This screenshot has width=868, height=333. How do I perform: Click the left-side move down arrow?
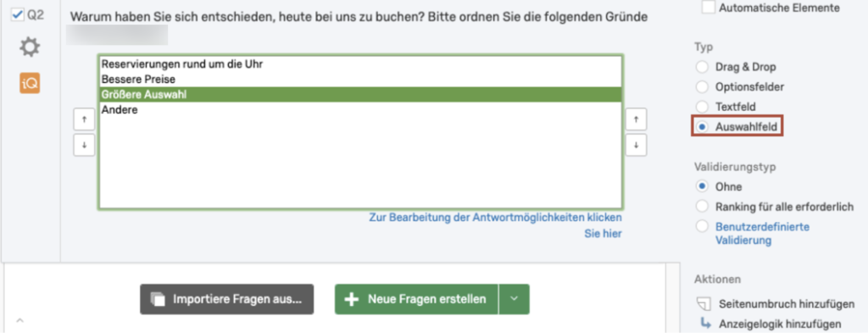(x=84, y=146)
